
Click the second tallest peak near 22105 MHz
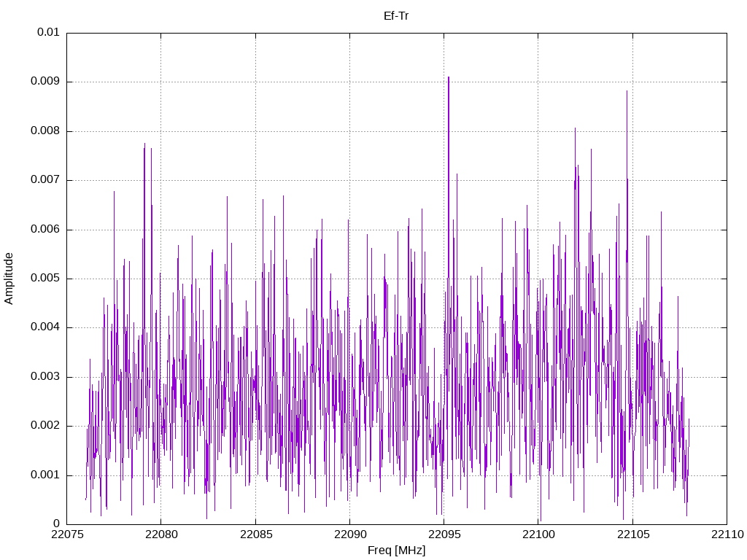click(x=627, y=92)
